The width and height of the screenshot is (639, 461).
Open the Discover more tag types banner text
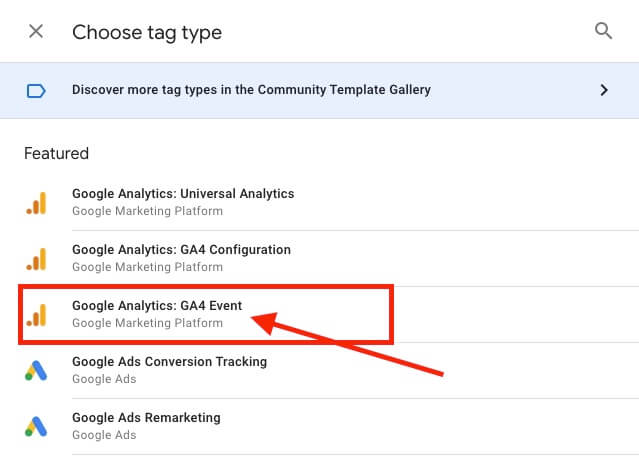(251, 90)
